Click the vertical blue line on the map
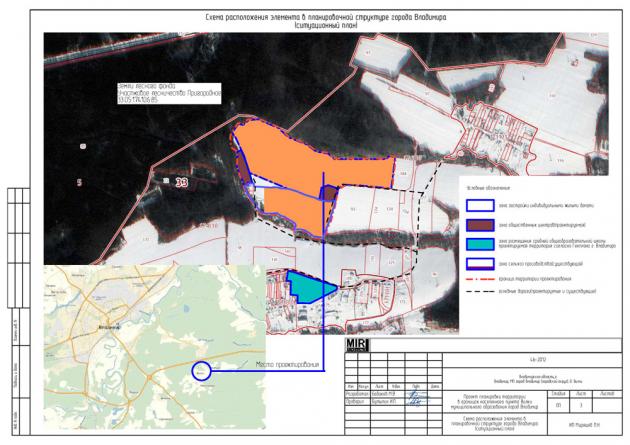This screenshot has height=445, width=630. tap(323, 280)
